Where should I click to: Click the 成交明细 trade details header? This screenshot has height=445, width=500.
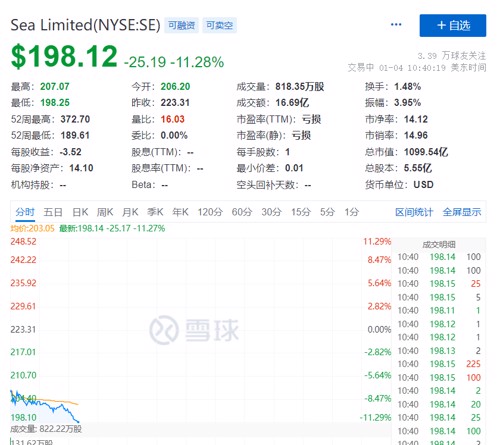439,245
